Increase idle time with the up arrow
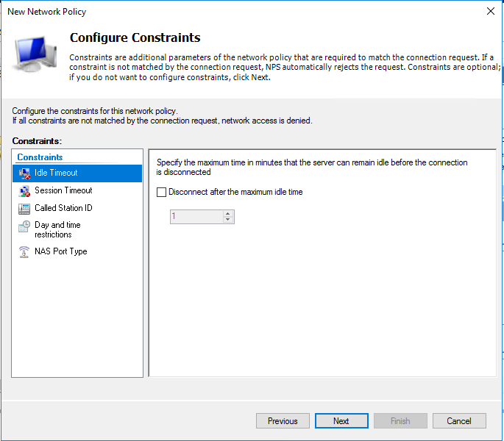504x441 pixels. [227, 214]
